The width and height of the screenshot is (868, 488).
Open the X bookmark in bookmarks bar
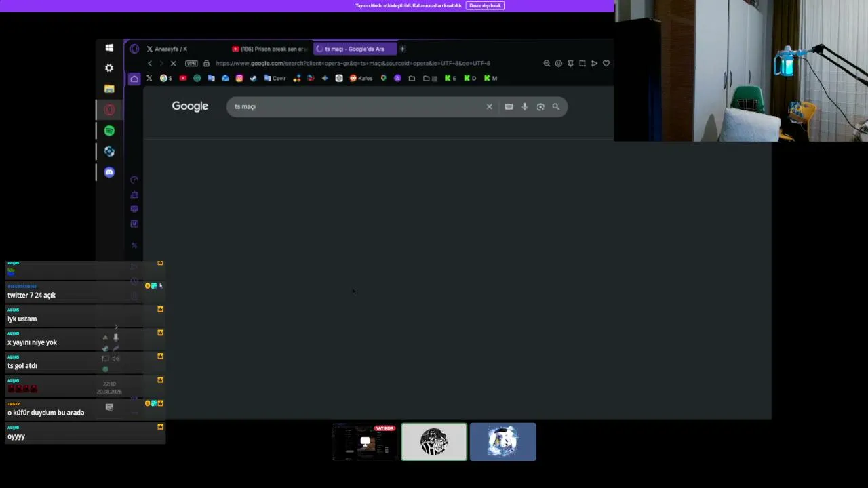[149, 79]
